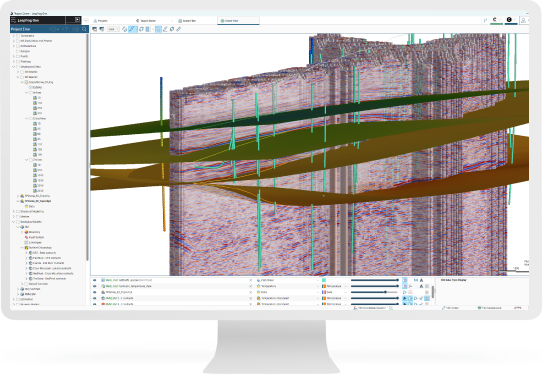
Task: Toggle visibility eye of third shape list row
Action: point(95,292)
